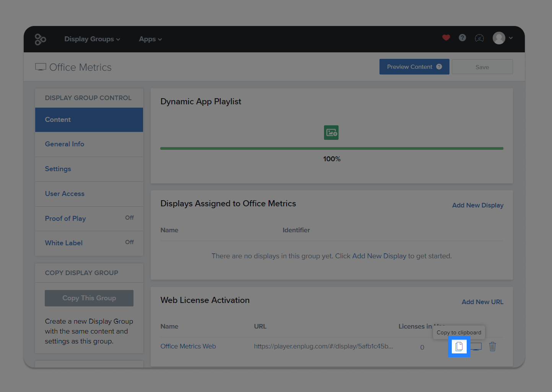Open the Proof of Play section

coord(89,219)
